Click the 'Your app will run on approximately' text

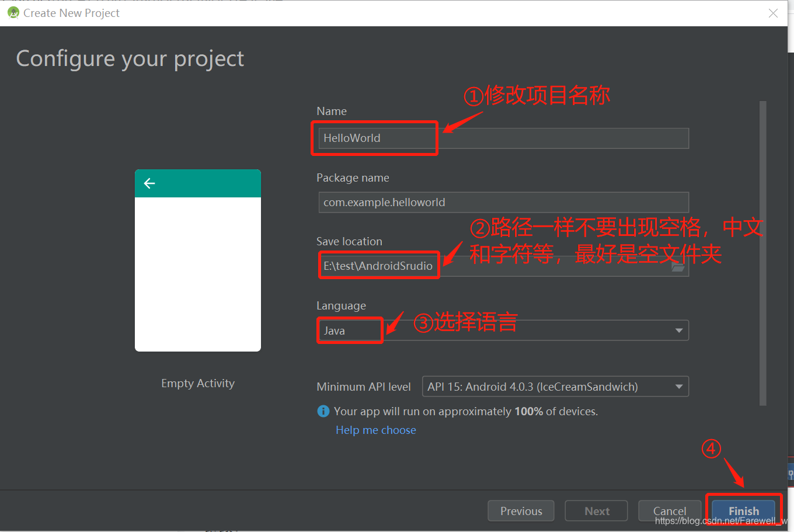[x=423, y=412]
